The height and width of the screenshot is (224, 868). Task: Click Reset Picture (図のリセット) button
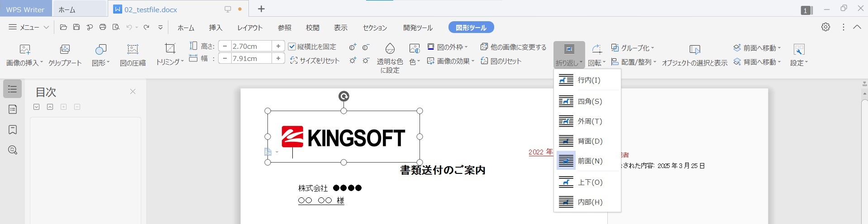click(x=501, y=61)
